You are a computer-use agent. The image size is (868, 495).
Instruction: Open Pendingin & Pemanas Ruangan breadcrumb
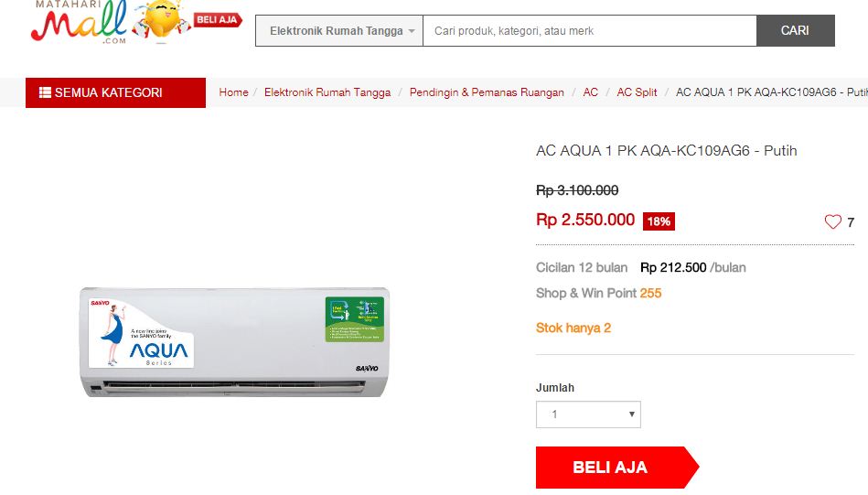(487, 92)
